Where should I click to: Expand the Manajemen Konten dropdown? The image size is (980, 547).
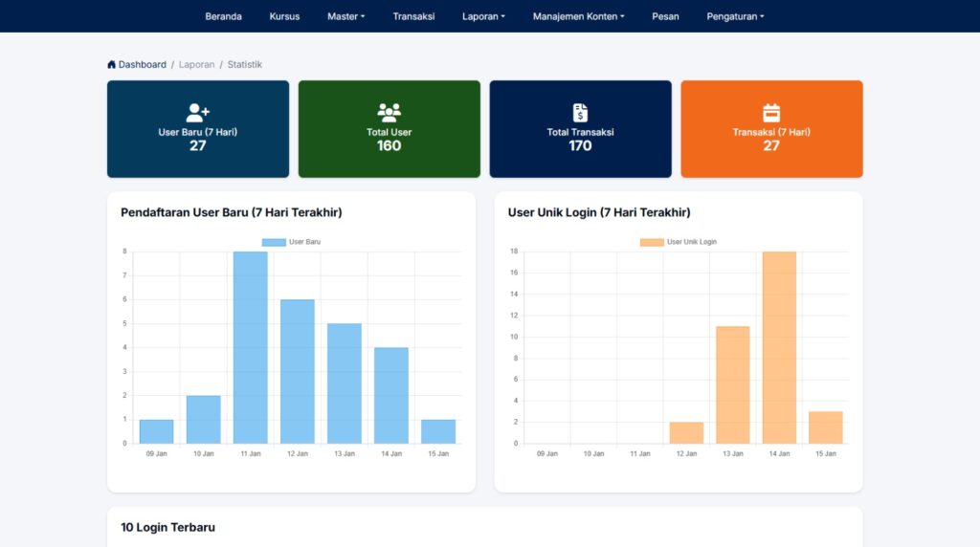coord(578,16)
